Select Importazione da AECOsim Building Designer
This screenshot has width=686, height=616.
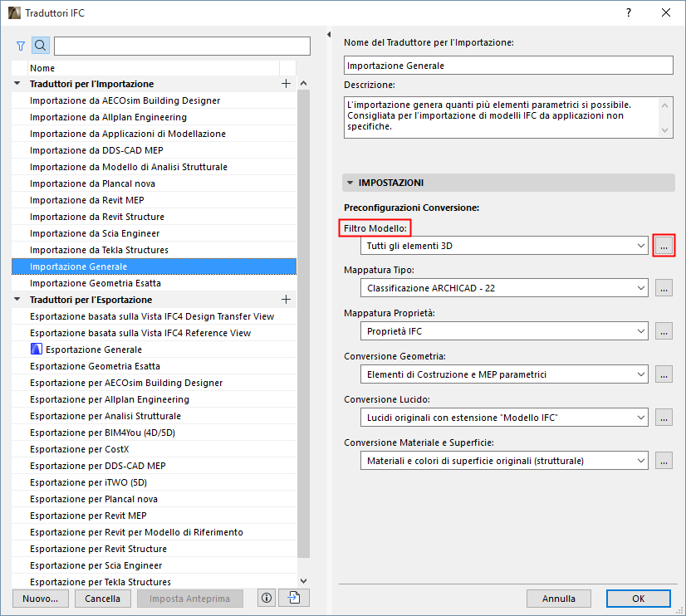(x=154, y=100)
